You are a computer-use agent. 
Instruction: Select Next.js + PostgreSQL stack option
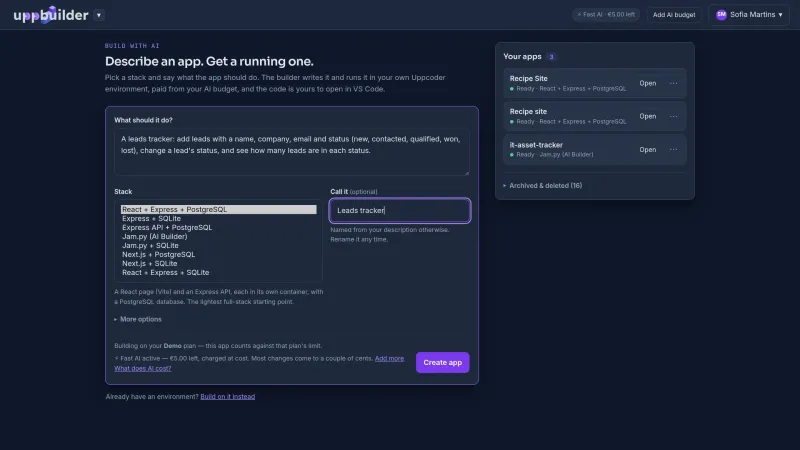218,255
